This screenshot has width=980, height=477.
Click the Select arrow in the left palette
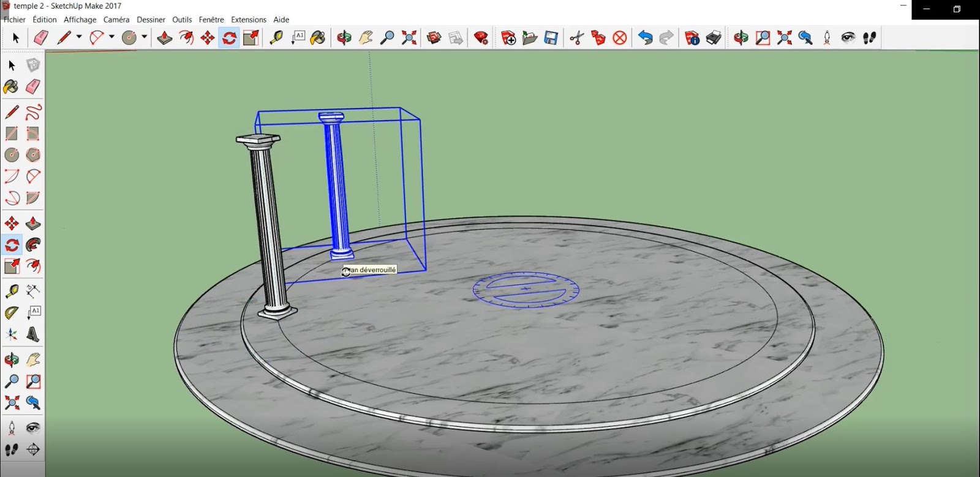tap(12, 65)
